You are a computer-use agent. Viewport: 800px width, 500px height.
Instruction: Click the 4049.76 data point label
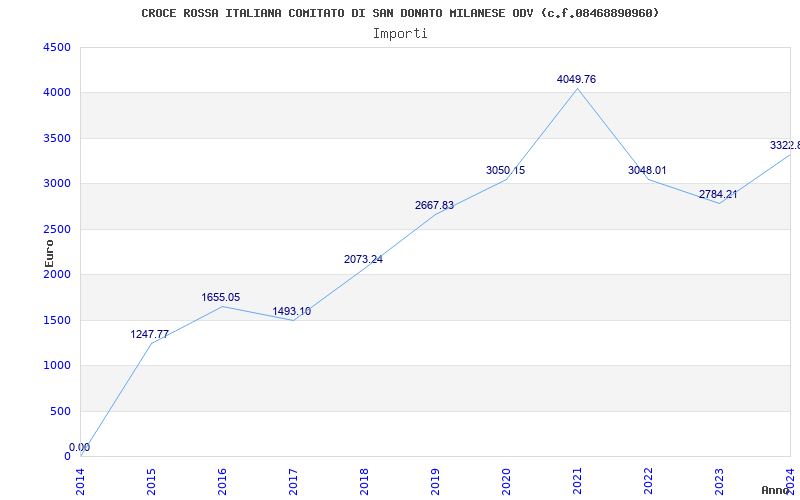coord(576,79)
